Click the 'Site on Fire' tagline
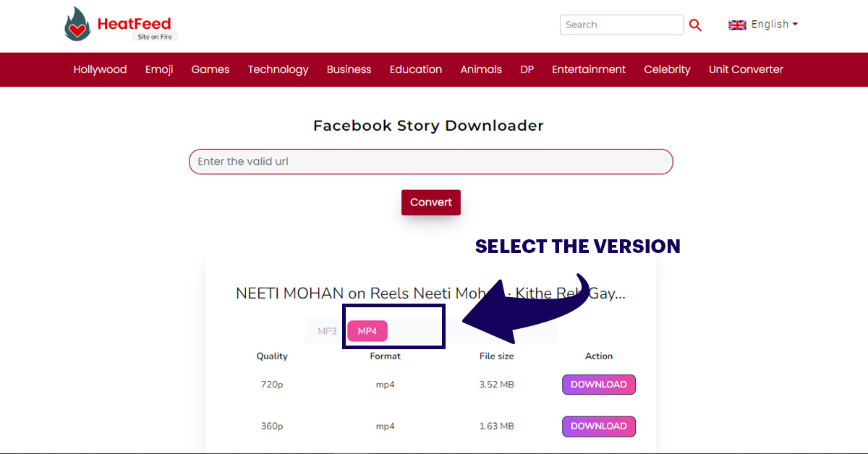868x454 pixels. [155, 37]
